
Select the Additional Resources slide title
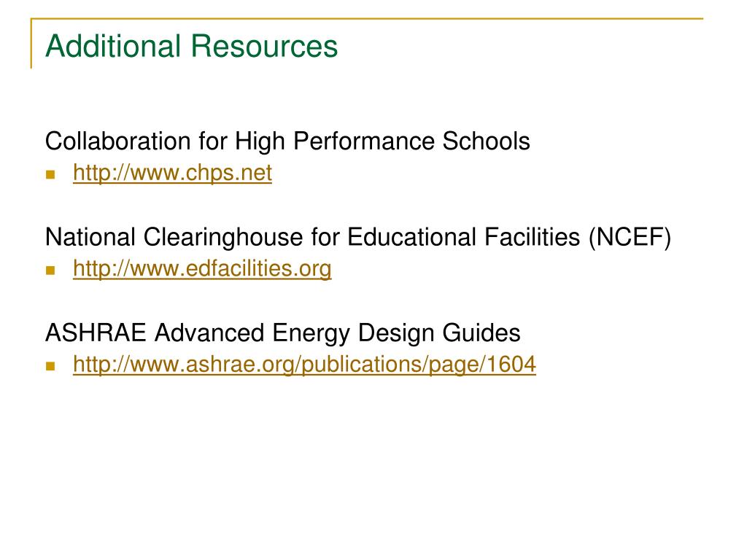tap(192, 46)
